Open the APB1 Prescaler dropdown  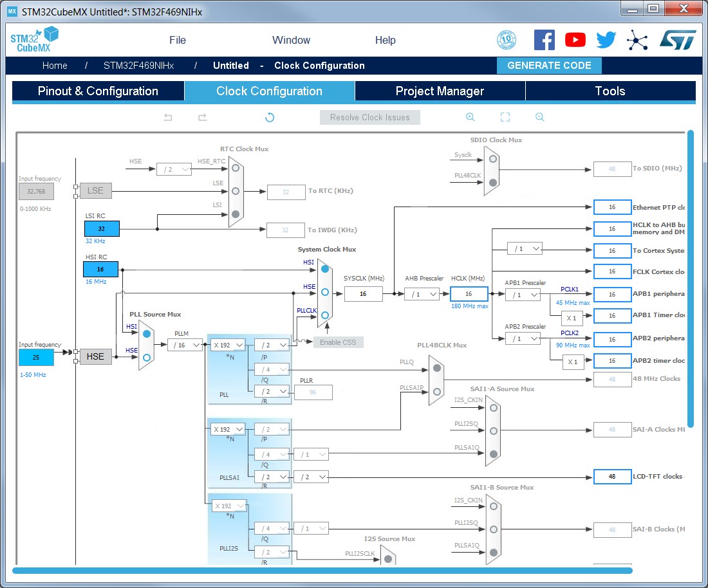click(x=523, y=295)
